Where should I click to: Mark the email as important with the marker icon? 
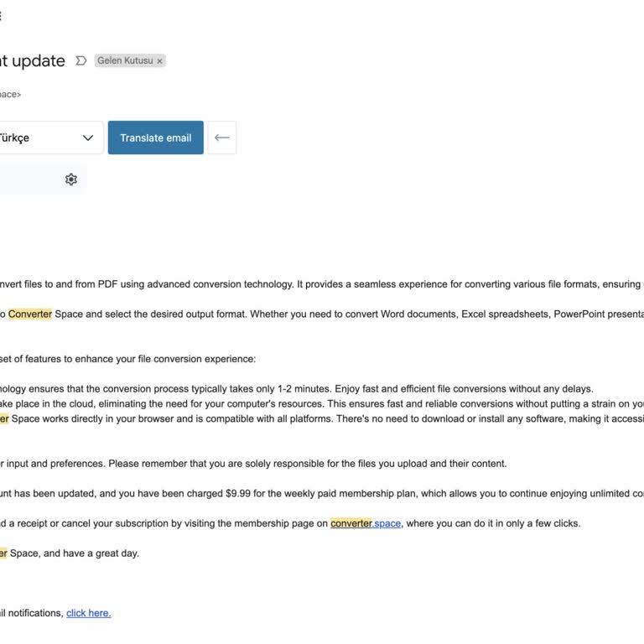(80, 60)
